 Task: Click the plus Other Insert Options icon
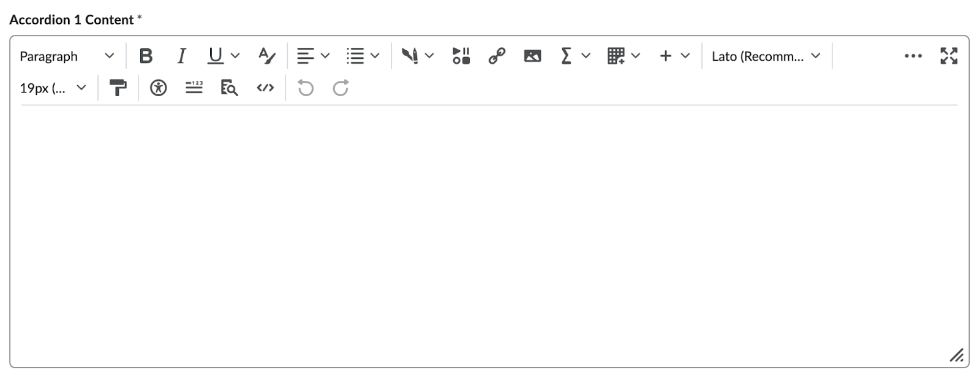coord(666,56)
